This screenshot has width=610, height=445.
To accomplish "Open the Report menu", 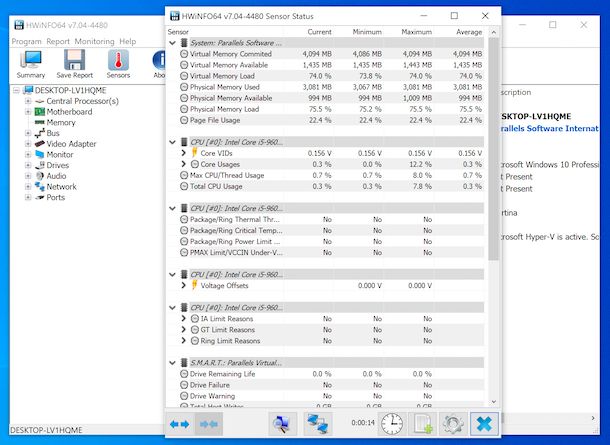I will click(58, 41).
